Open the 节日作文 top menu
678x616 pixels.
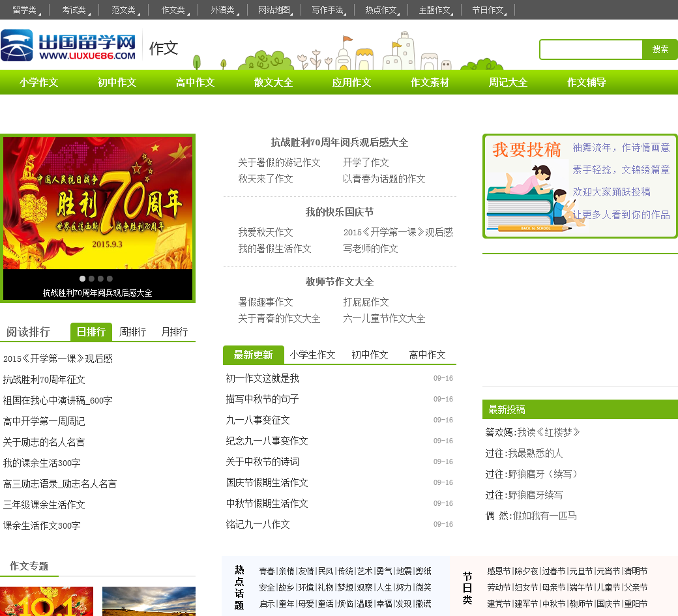(x=488, y=10)
